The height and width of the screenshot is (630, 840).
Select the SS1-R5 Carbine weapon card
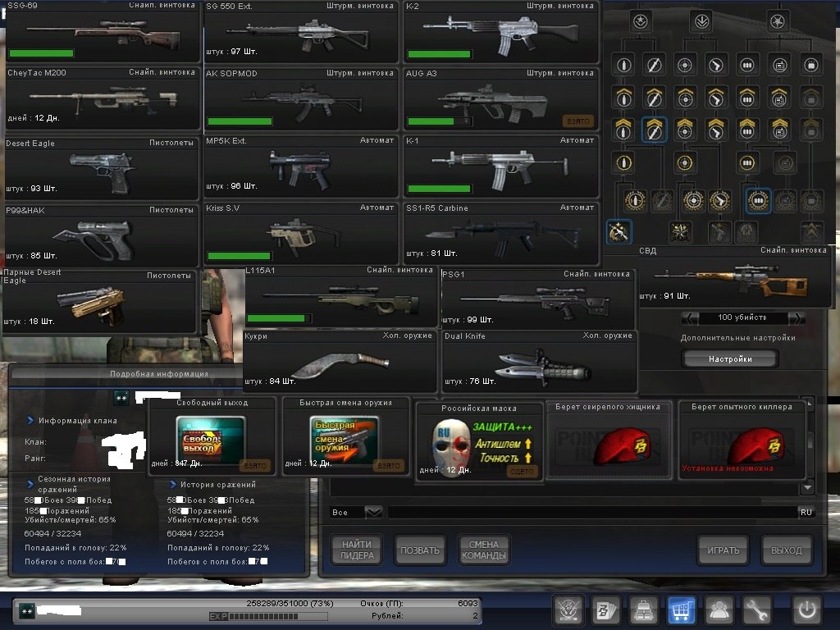tap(501, 234)
